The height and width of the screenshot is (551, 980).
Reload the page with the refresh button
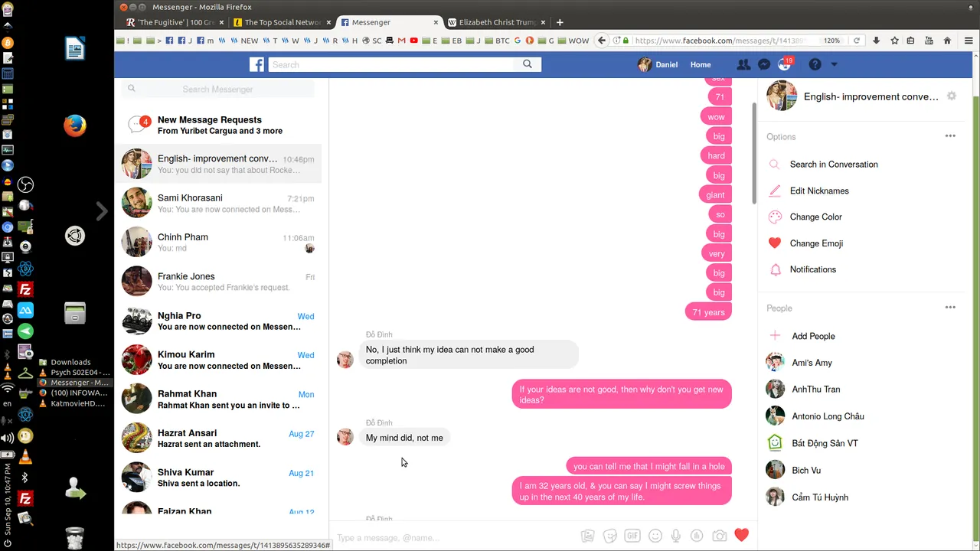[x=857, y=41]
